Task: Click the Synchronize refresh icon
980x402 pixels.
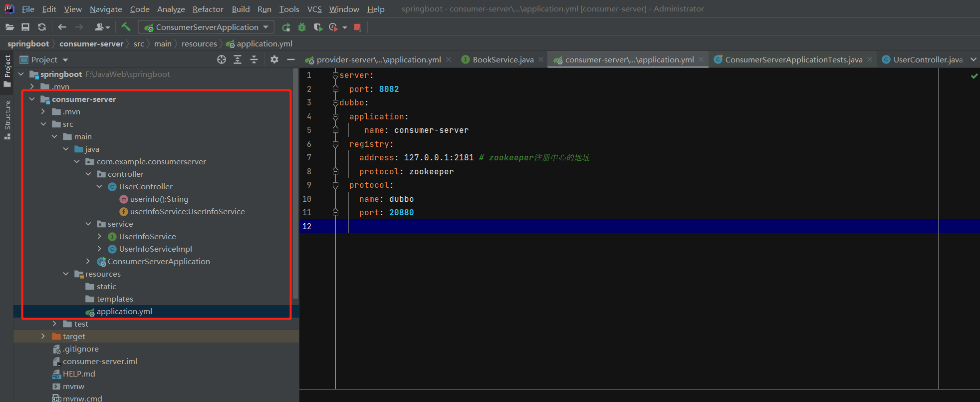Action: point(42,27)
